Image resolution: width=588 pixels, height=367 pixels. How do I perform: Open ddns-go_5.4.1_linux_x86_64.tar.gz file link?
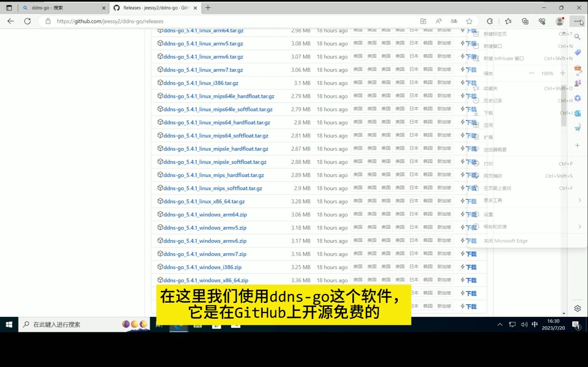(x=204, y=201)
